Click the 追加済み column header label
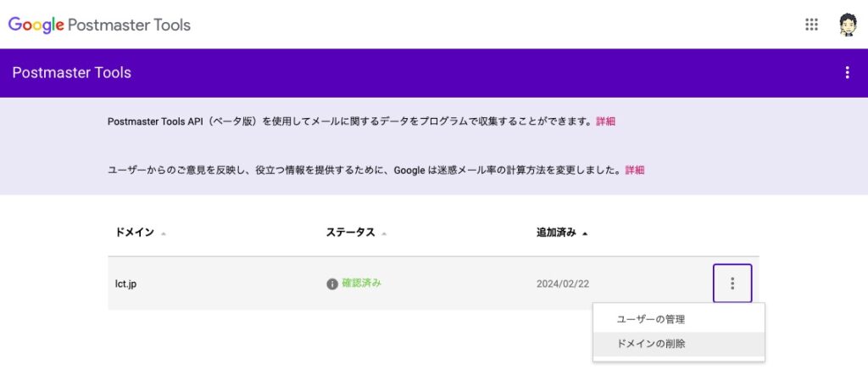The width and height of the screenshot is (868, 387). pyautogui.click(x=556, y=233)
